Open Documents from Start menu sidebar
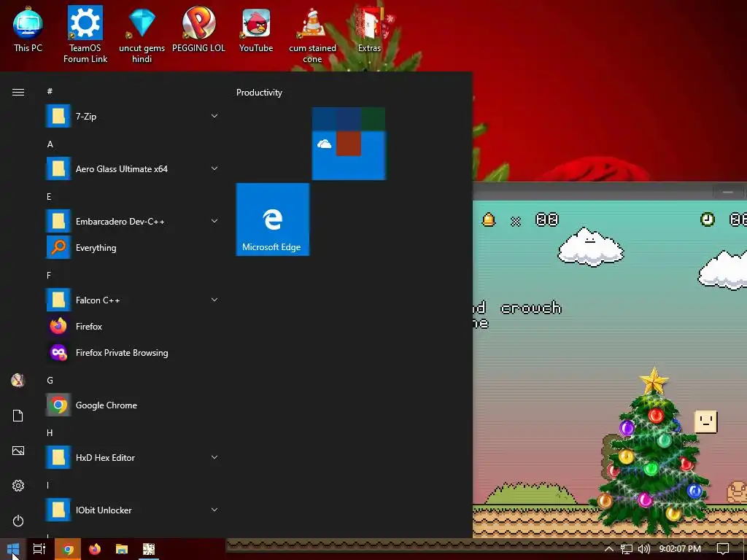Viewport: 747px width, 560px height. coord(18,415)
